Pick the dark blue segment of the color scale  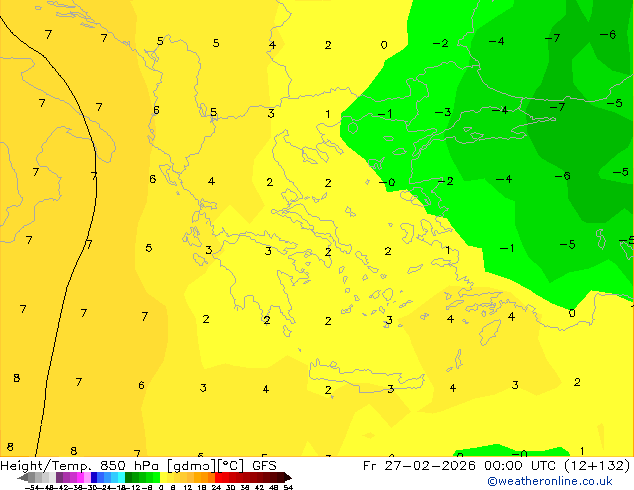coord(94,477)
